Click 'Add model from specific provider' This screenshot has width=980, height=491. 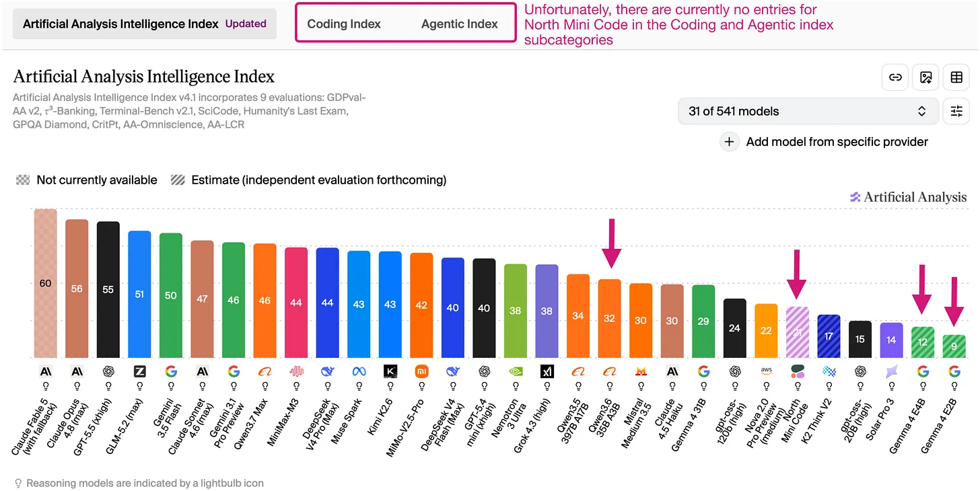click(x=837, y=142)
